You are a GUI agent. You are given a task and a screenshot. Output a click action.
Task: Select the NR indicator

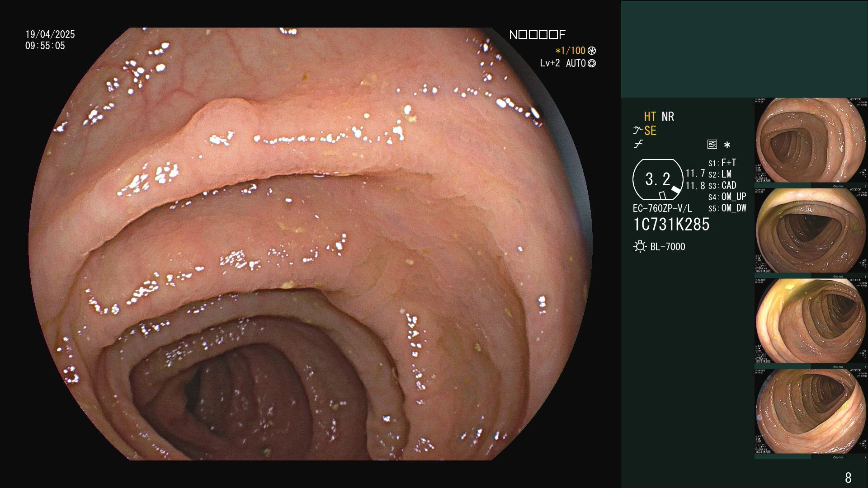(x=668, y=117)
